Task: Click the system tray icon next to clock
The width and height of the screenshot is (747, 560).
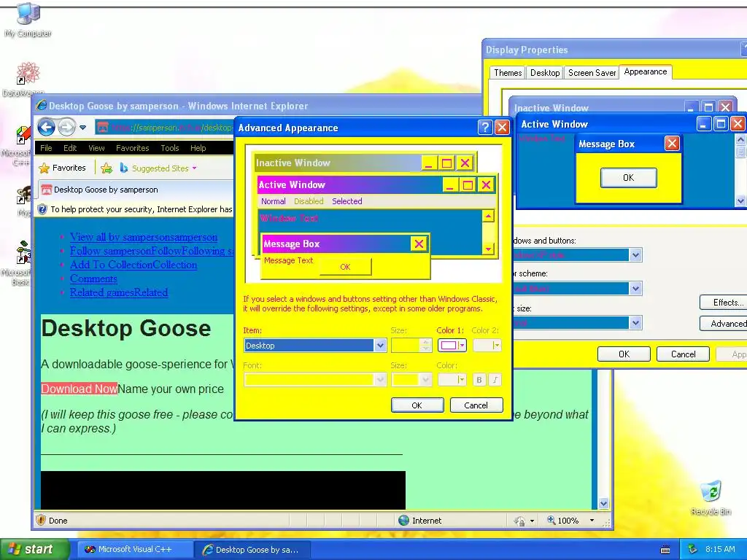Action: pos(692,549)
